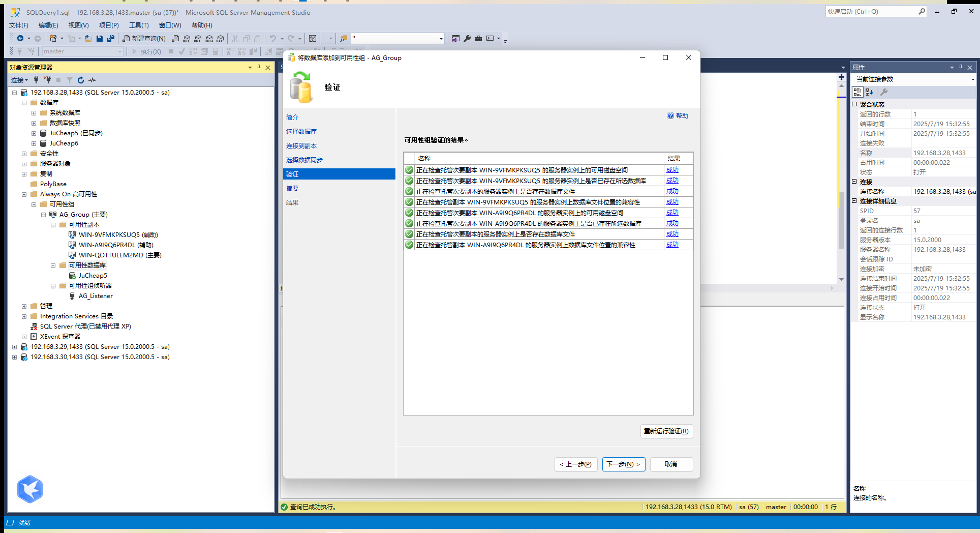
Task: Click the DAX query icon
Action: (x=220, y=38)
